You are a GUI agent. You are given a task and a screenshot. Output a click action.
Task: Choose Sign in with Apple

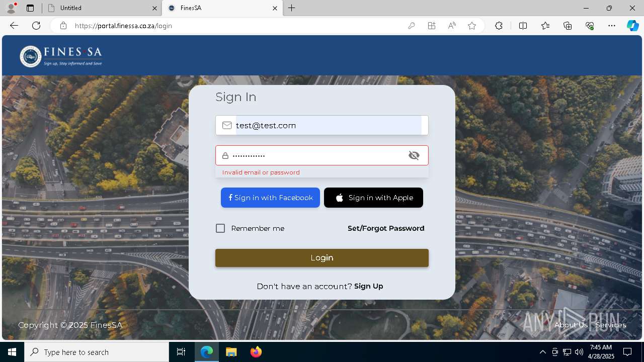click(373, 198)
